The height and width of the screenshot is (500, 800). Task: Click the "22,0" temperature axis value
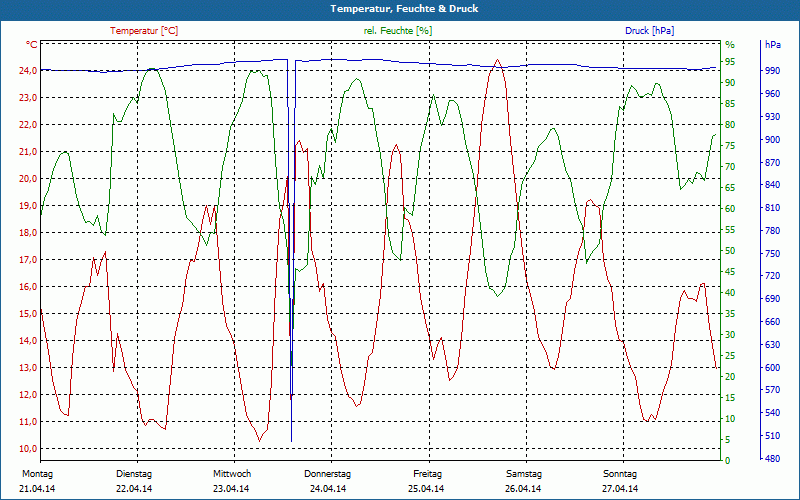(x=28, y=124)
